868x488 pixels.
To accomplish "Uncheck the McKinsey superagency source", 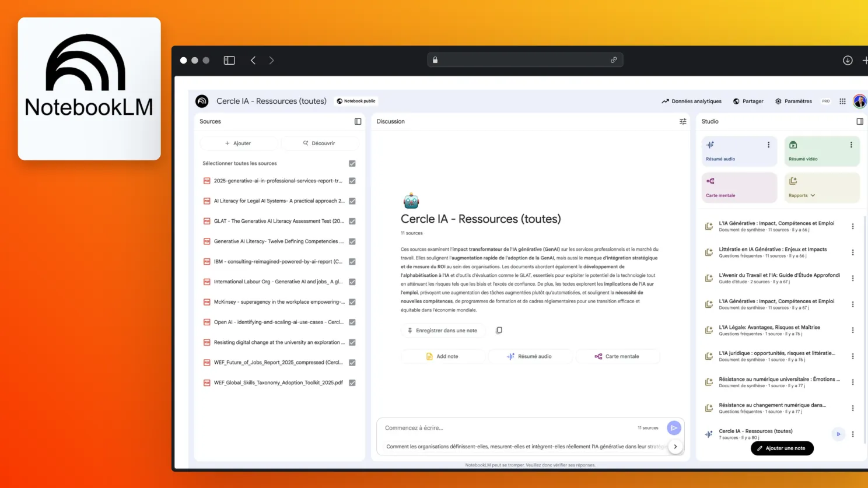I will 352,302.
